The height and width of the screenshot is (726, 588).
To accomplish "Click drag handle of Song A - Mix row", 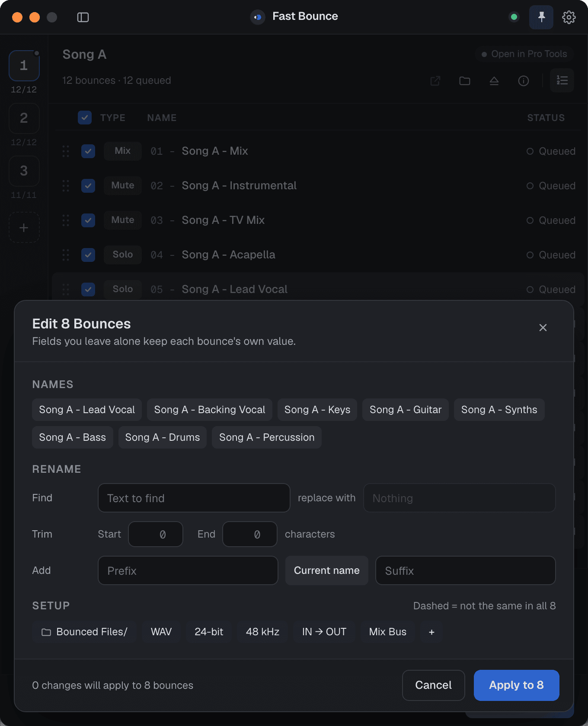I will 66,151.
